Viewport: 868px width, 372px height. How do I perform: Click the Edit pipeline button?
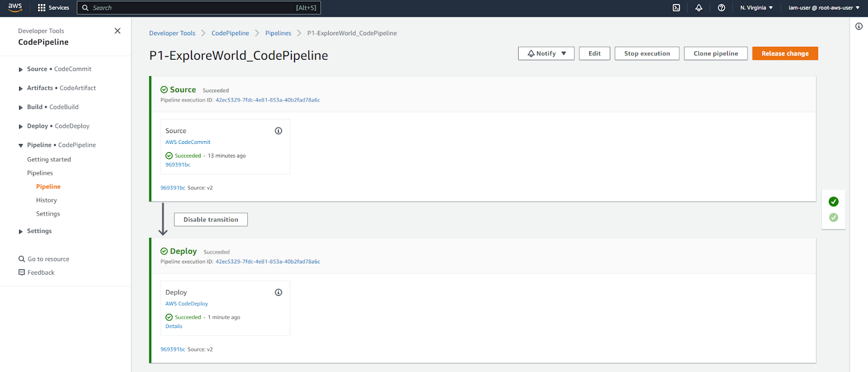coord(595,53)
